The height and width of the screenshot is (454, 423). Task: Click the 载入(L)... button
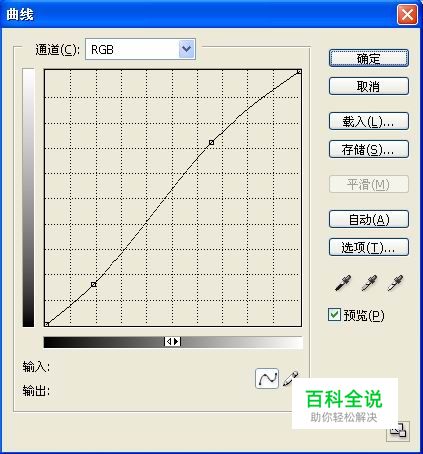point(369,121)
